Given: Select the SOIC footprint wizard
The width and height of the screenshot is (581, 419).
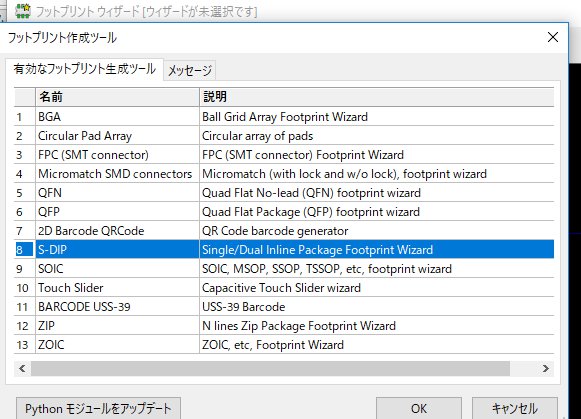Looking at the screenshot, I should [x=284, y=269].
